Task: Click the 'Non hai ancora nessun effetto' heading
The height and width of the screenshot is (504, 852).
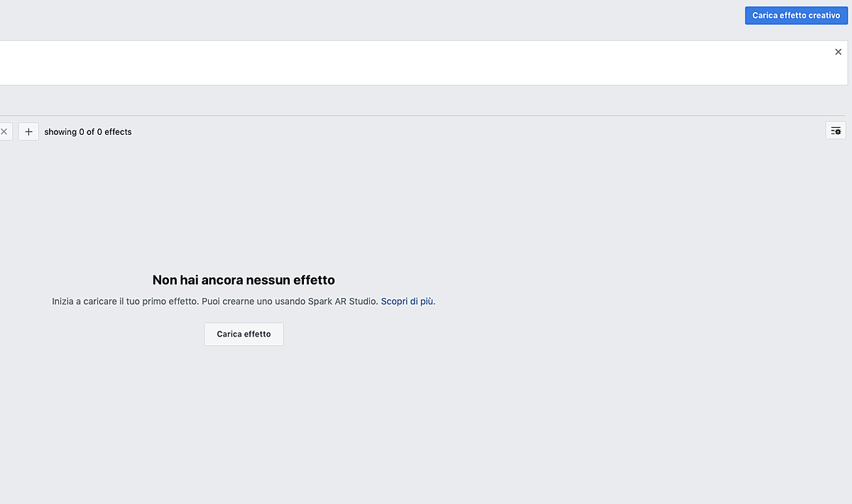Action: (x=244, y=280)
